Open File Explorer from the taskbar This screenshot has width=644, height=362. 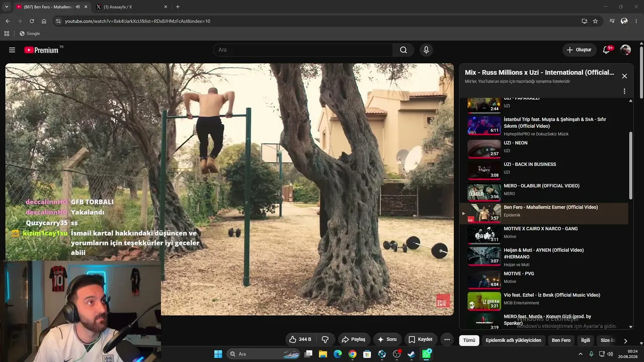323,354
